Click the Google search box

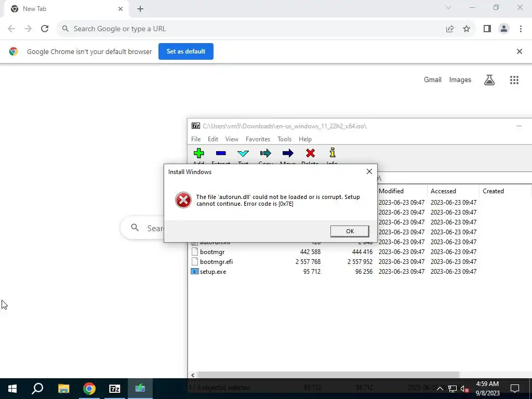pos(142,228)
